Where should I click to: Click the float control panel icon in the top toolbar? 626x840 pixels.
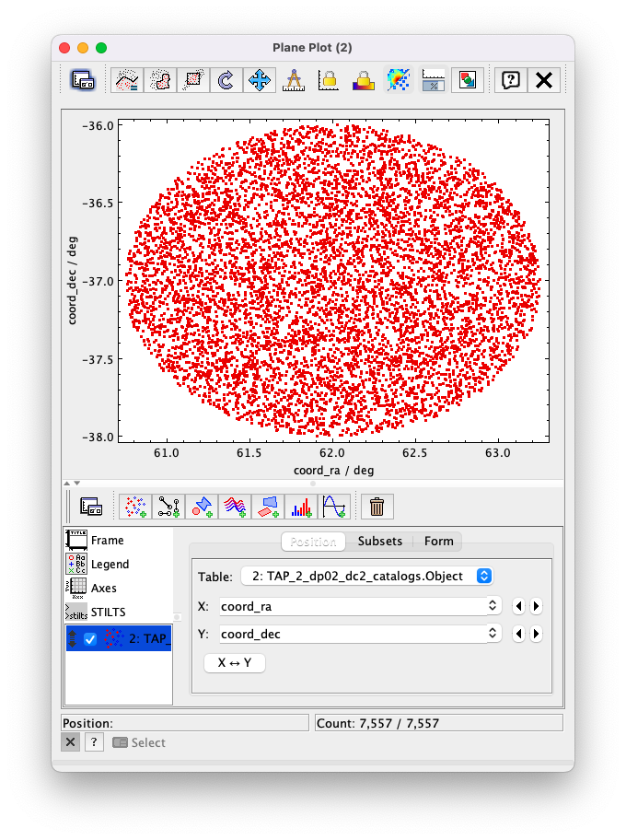[x=83, y=80]
